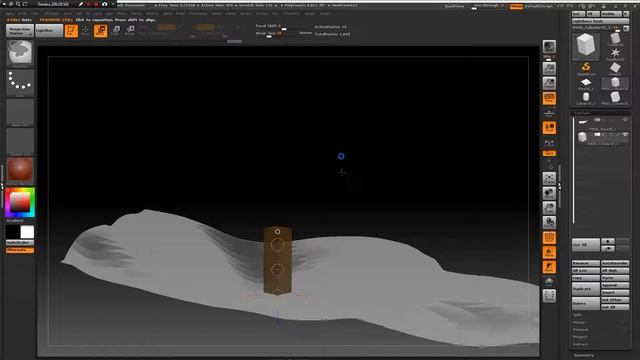The height and width of the screenshot is (360, 640).
Task: Click the Duplicate subtool button
Action: (x=586, y=289)
